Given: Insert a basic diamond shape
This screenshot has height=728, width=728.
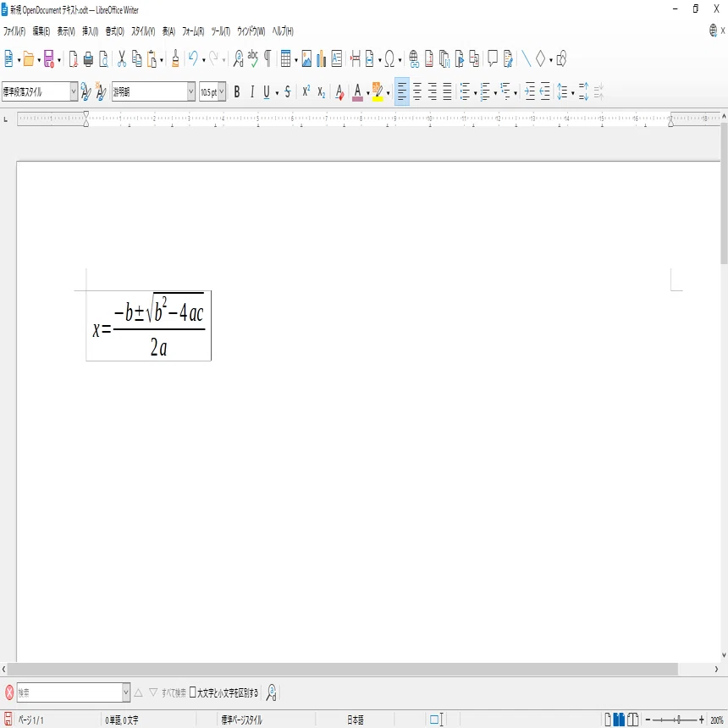Looking at the screenshot, I should (540, 59).
